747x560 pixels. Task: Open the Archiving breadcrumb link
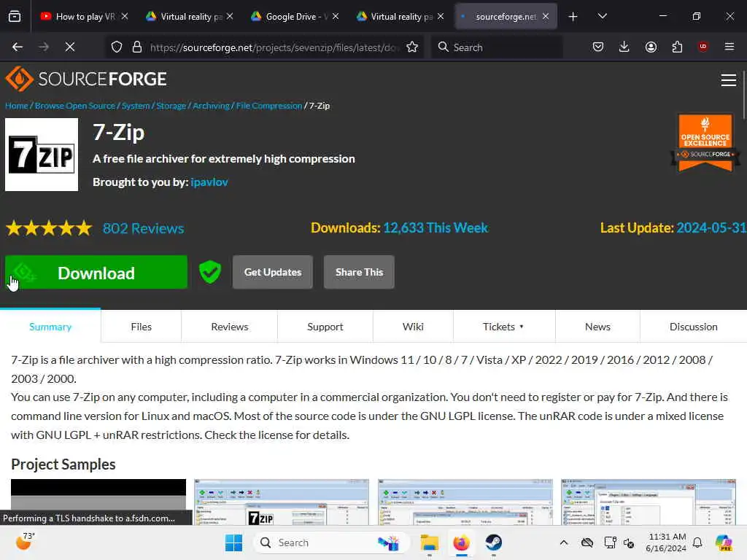(x=211, y=106)
